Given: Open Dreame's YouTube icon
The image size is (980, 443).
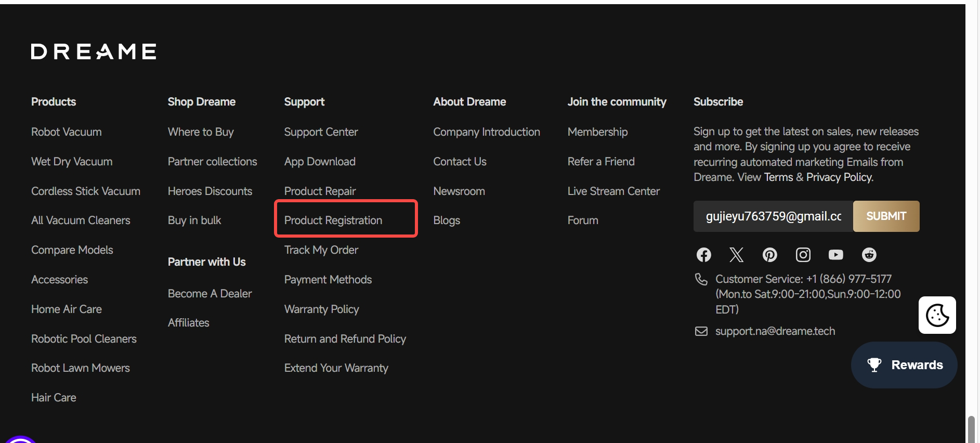Looking at the screenshot, I should pos(835,255).
